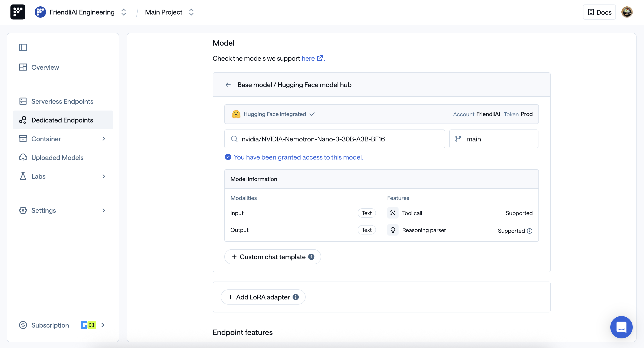The width and height of the screenshot is (644, 348).
Task: Expand the Settings submenu
Action: pos(103,210)
